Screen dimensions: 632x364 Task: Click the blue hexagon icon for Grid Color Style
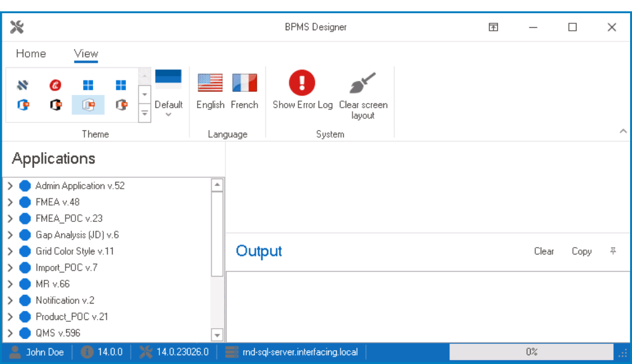pyautogui.click(x=25, y=251)
